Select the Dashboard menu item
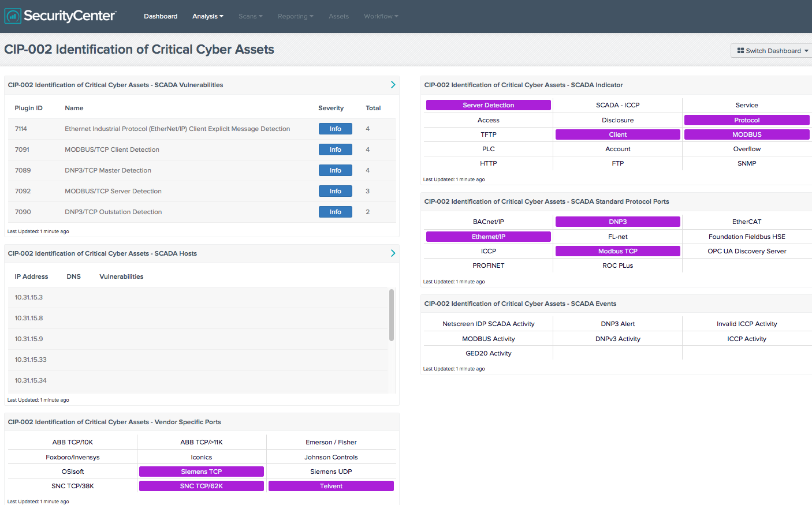 [161, 16]
